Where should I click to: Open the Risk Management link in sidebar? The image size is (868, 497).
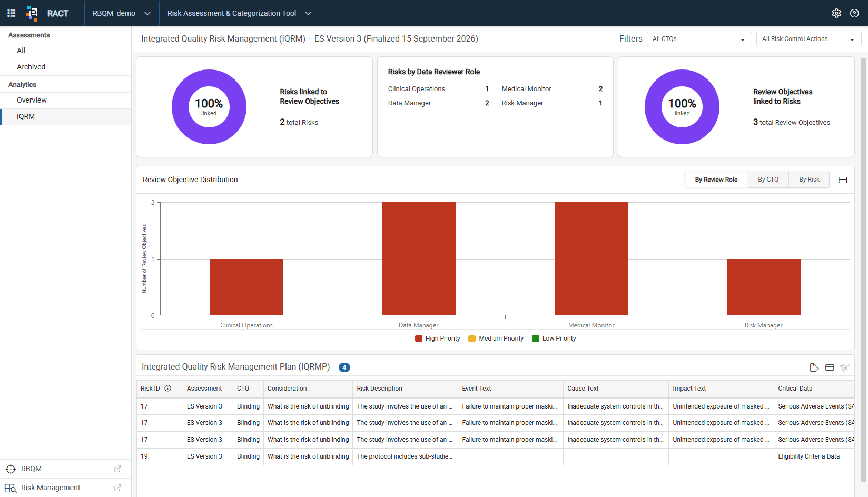pyautogui.click(x=51, y=488)
